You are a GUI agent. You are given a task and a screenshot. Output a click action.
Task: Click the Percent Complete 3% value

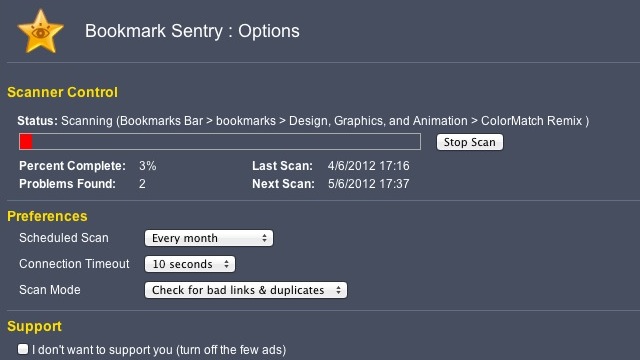[147, 166]
